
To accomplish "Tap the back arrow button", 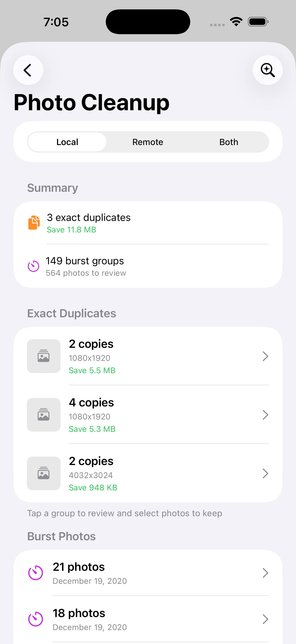I will 28,70.
